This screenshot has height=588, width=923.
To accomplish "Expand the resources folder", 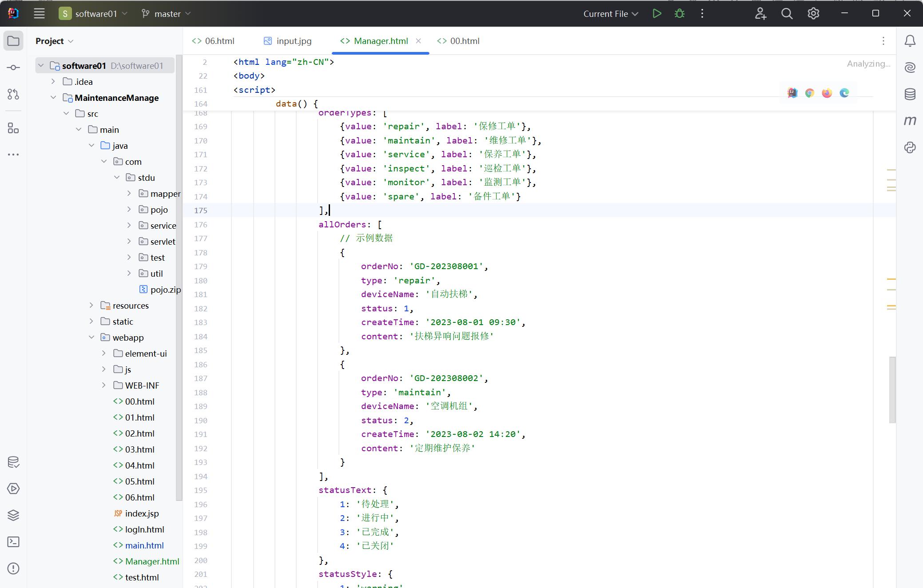I will [x=92, y=306].
